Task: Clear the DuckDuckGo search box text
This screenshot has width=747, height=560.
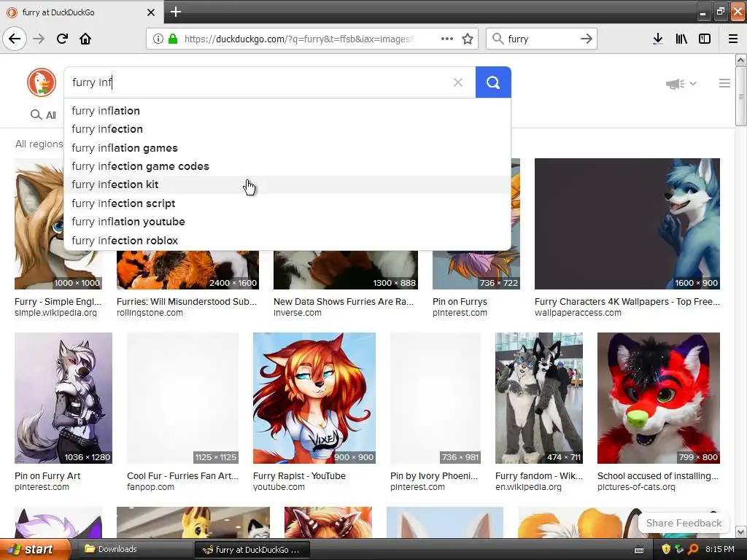Action: pyautogui.click(x=458, y=82)
